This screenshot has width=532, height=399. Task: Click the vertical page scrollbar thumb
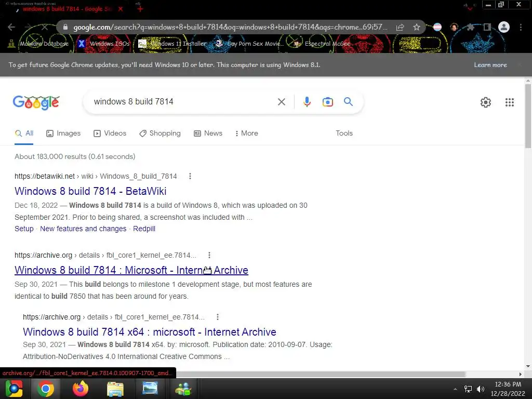click(528, 116)
